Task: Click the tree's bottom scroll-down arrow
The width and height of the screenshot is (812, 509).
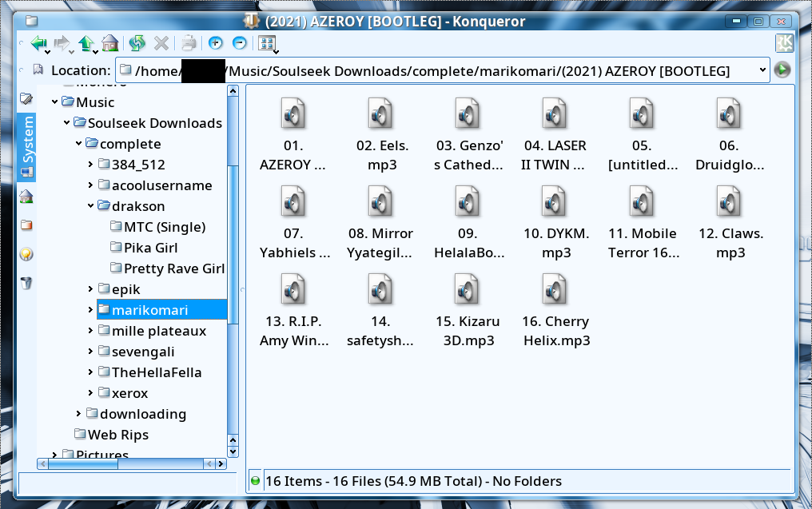Action: (x=233, y=451)
